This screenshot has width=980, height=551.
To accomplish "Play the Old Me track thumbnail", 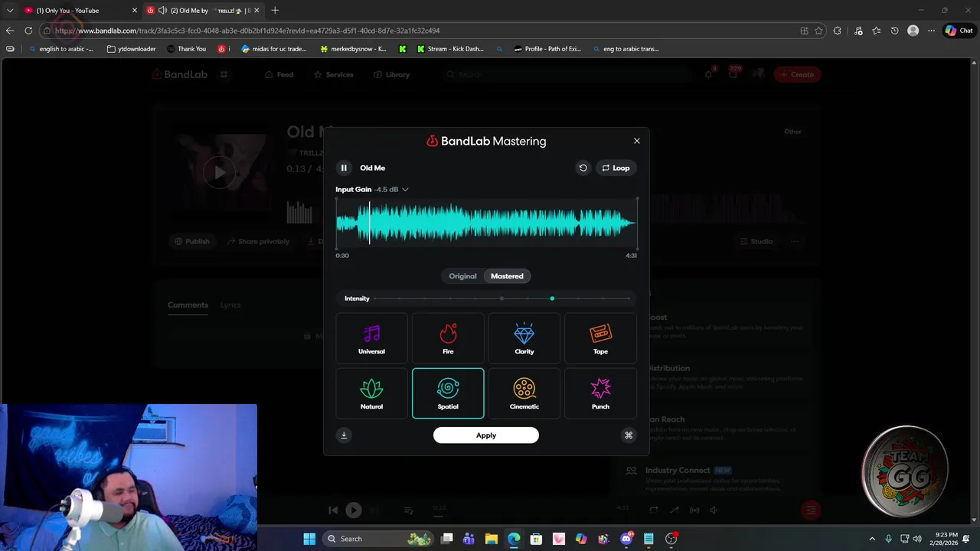I will tap(219, 173).
